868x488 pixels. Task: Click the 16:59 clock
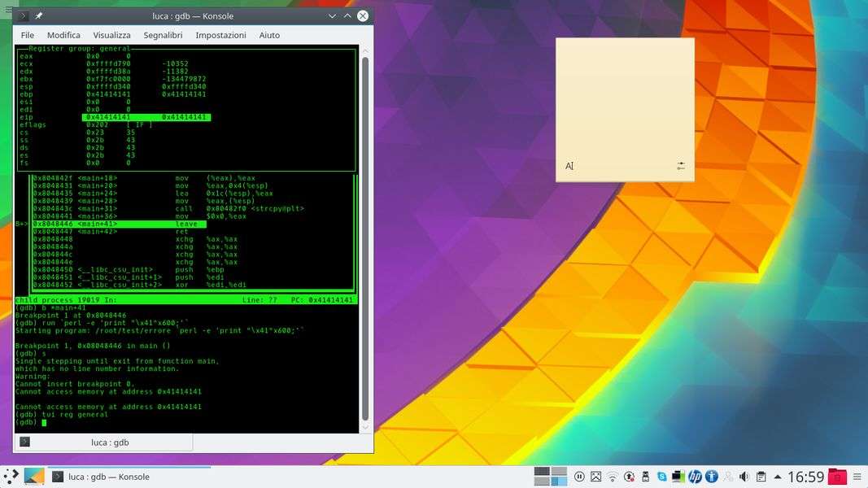click(805, 477)
